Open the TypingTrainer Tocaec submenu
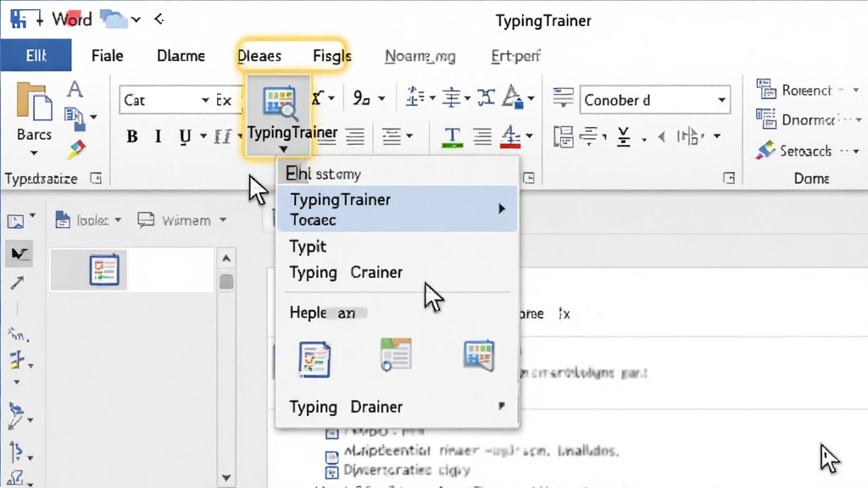 [x=397, y=209]
